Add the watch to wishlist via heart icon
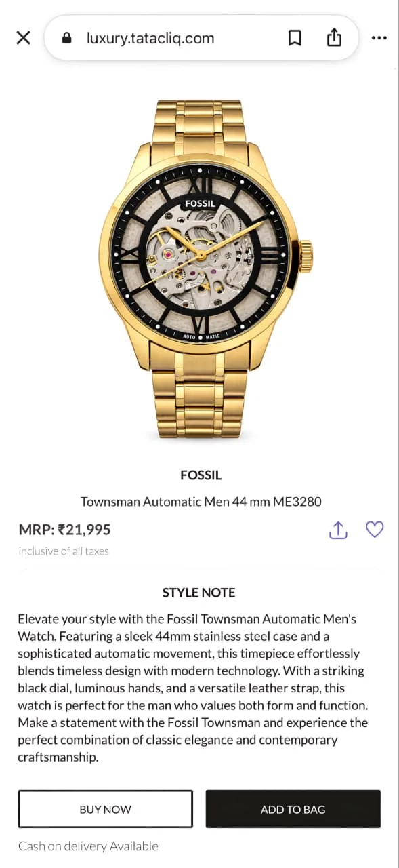Image resolution: width=399 pixels, height=868 pixels. pyautogui.click(x=375, y=530)
